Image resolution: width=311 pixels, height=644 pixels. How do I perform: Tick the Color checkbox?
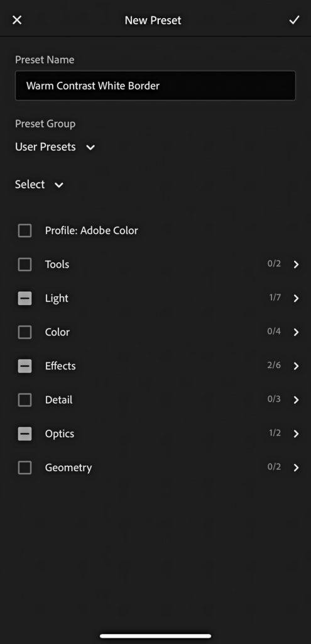click(25, 332)
